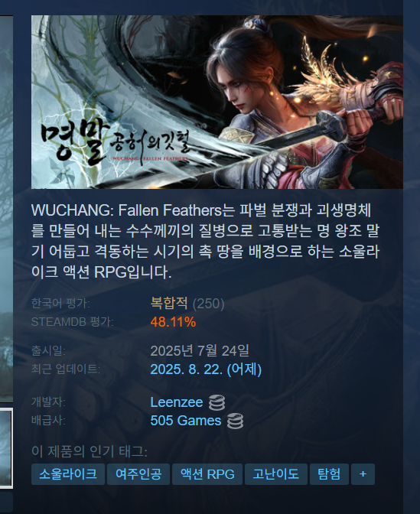The image size is (420, 514).
Task: Select the 여주인공 tag
Action: tap(138, 474)
